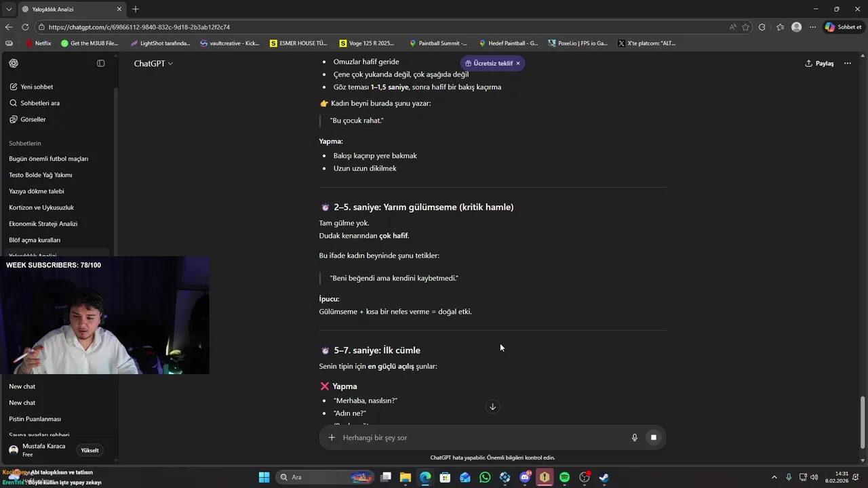Image resolution: width=868 pixels, height=488 pixels.
Task: Open Copilot with Sohbet et
Action: tap(843, 27)
